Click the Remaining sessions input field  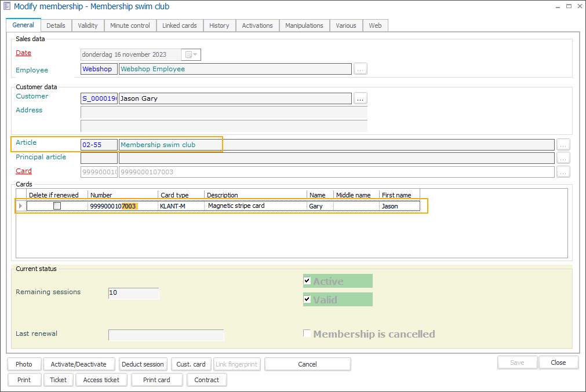(133, 293)
